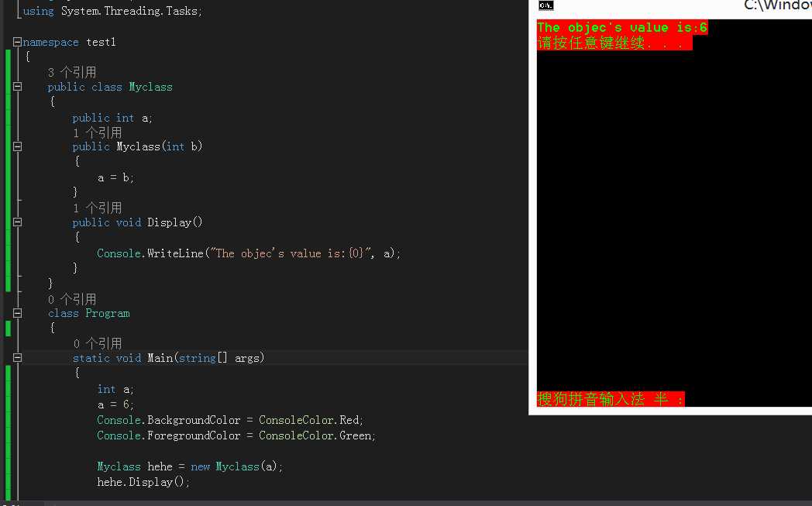Click 'Myclass hehe = new Myclass(a);' line

point(190,466)
